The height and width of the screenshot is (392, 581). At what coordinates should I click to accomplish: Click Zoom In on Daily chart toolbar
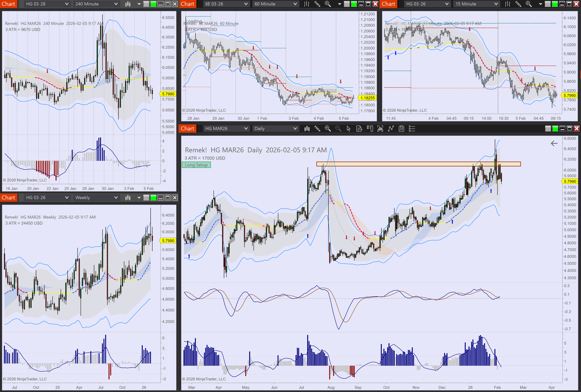(327, 129)
